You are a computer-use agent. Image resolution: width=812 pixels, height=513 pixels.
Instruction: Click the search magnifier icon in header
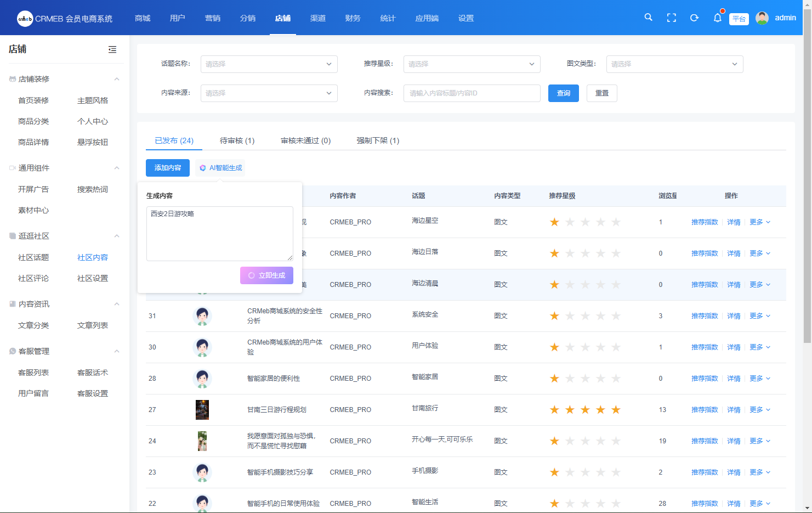[x=648, y=18]
